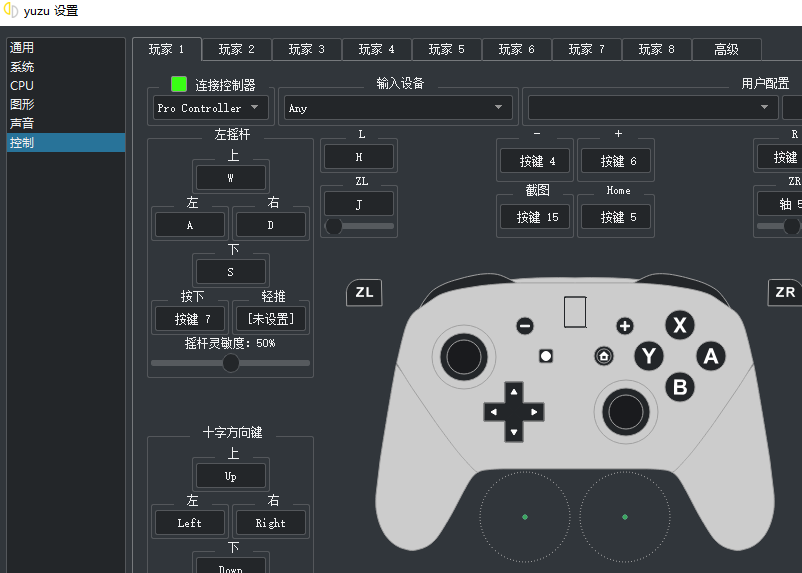
Task: Toggle the green 连接控制器 checkbox
Action: (x=179, y=84)
